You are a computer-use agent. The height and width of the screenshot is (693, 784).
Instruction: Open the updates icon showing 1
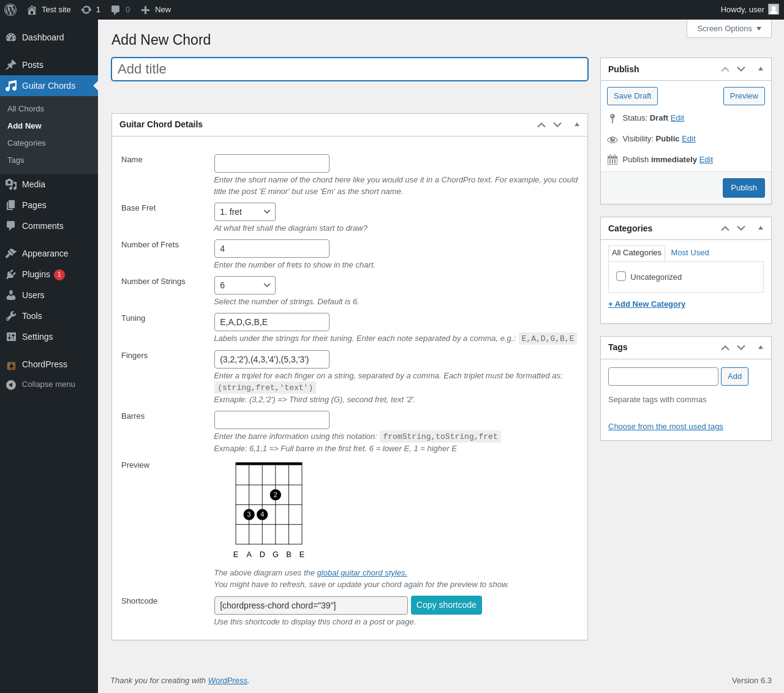pyautogui.click(x=91, y=10)
